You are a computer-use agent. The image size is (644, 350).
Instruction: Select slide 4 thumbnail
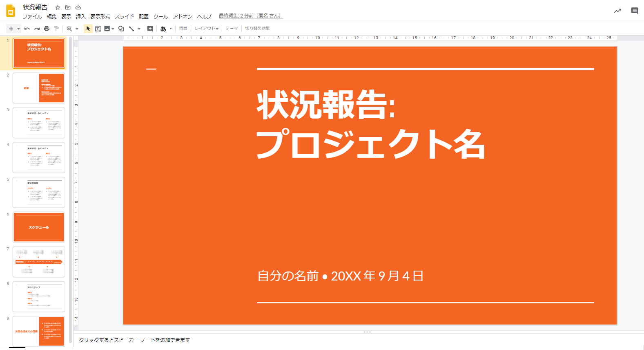[39, 157]
